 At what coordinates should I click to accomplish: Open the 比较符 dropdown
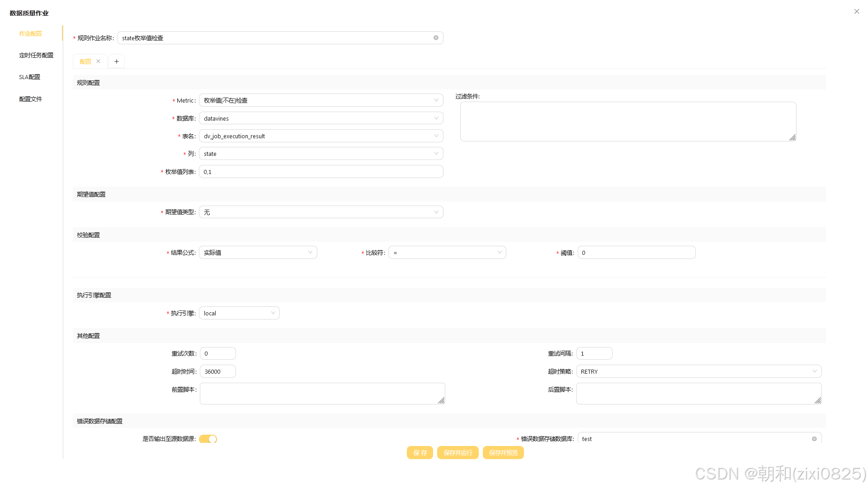click(x=447, y=253)
